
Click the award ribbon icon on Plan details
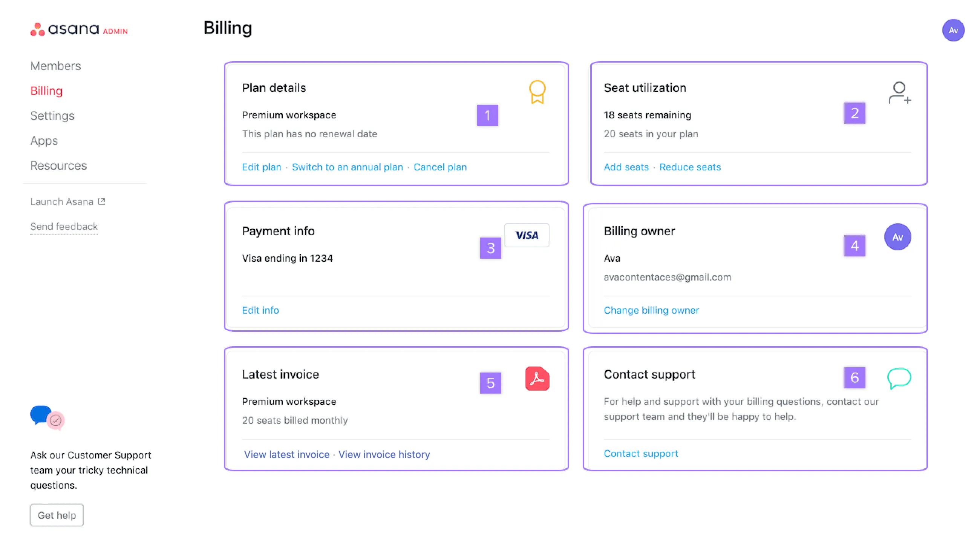pyautogui.click(x=537, y=92)
